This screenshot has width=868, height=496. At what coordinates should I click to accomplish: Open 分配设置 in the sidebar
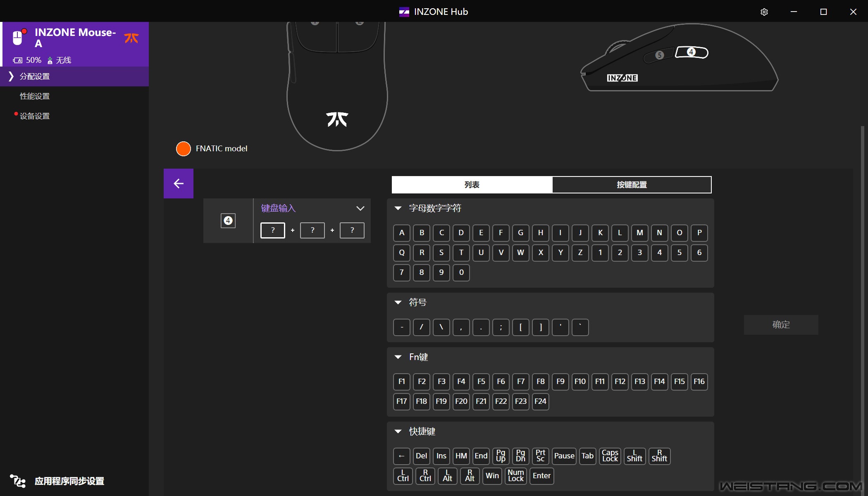[x=74, y=76]
